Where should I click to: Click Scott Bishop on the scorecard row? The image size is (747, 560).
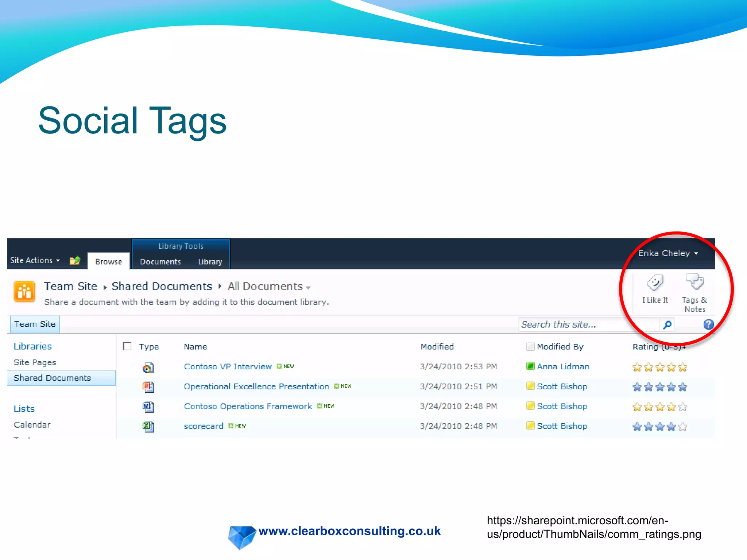click(x=562, y=426)
